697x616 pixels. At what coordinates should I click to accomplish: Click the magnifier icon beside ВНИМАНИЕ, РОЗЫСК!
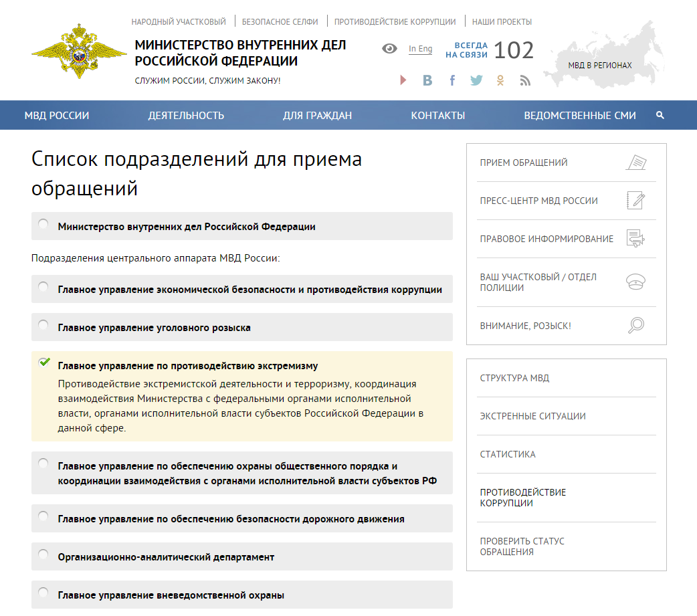coord(636,325)
